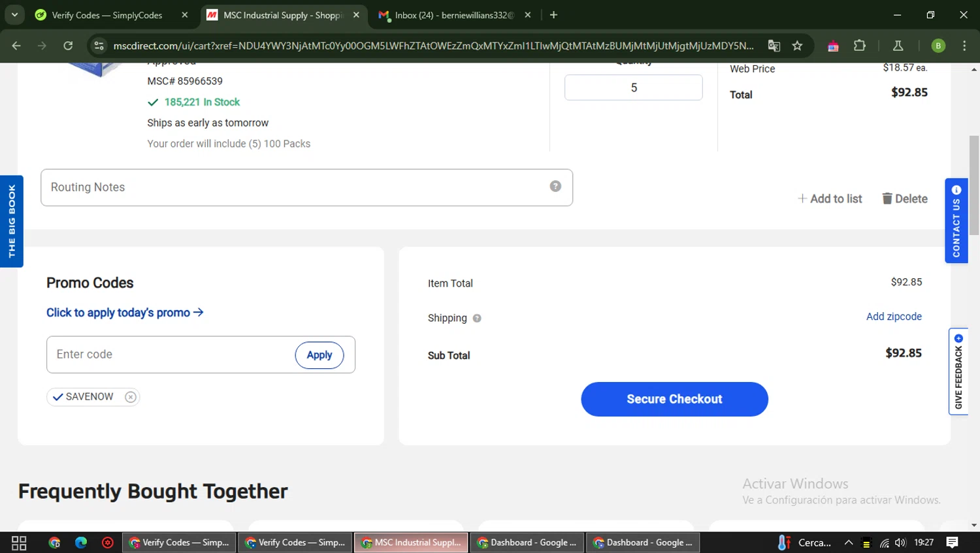Open the red circular taskbar app

[108, 543]
